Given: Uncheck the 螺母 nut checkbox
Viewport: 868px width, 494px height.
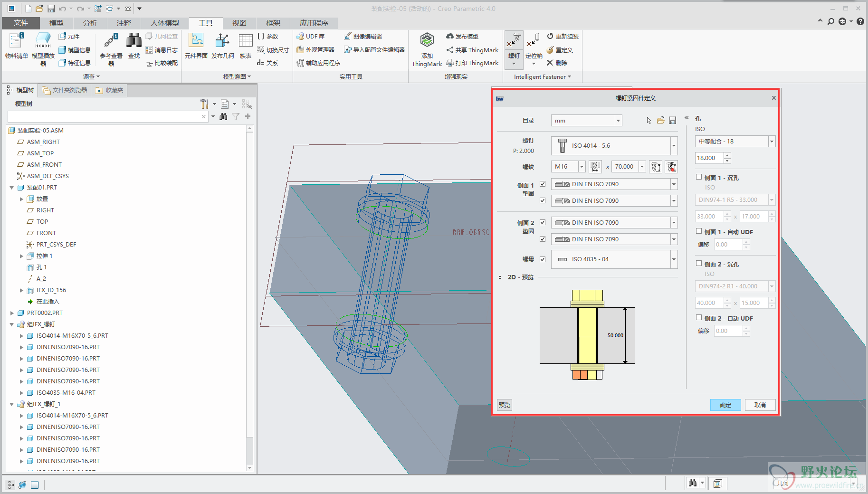Looking at the screenshot, I should [x=543, y=259].
